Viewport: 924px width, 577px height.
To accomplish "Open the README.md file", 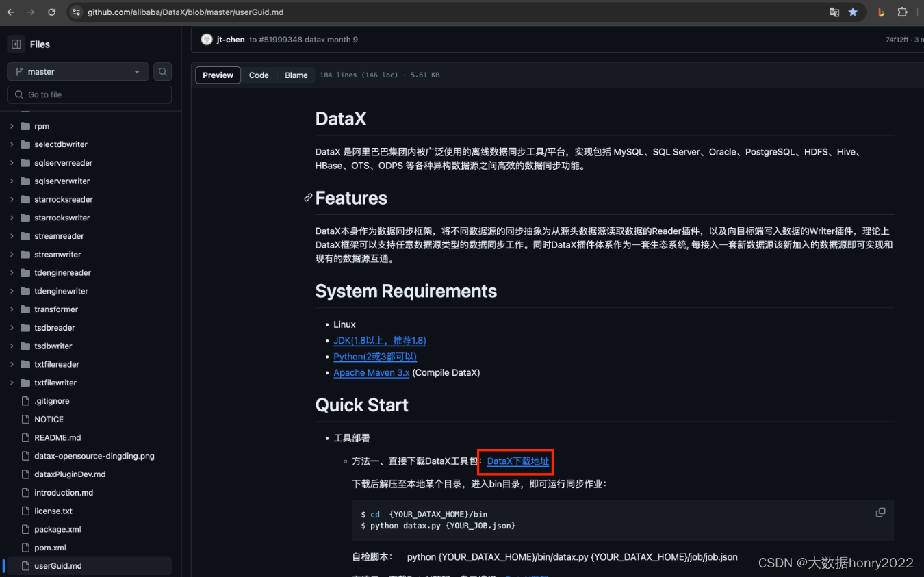I will pyautogui.click(x=57, y=438).
